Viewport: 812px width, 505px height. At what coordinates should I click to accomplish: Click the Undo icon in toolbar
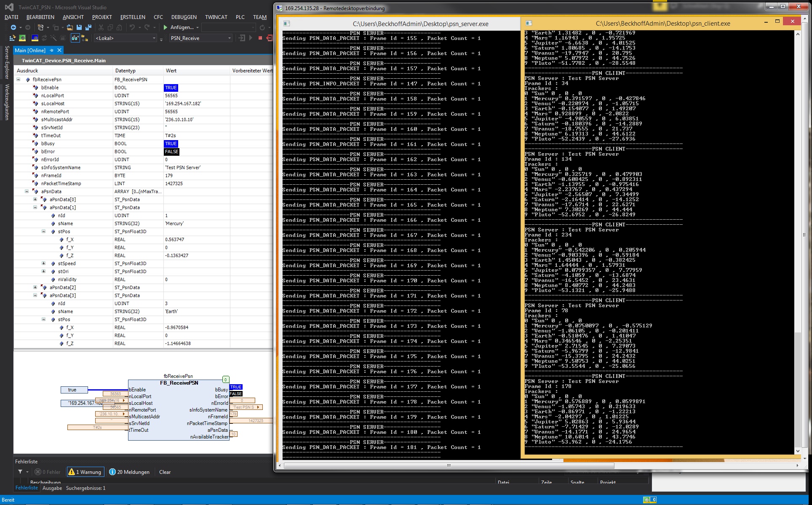(x=132, y=27)
